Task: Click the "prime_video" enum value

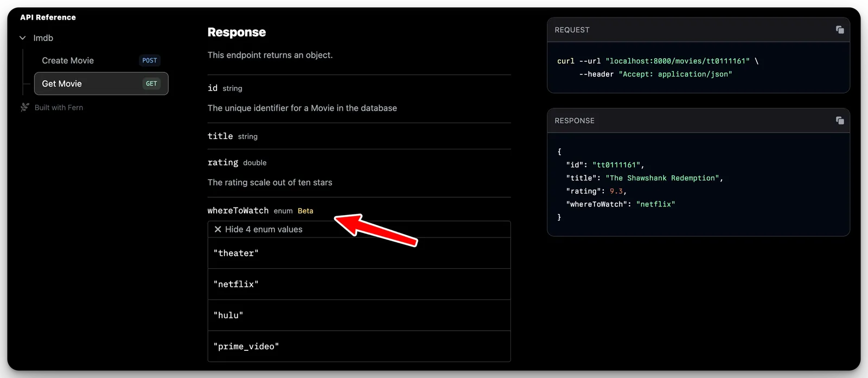Action: pyautogui.click(x=246, y=346)
